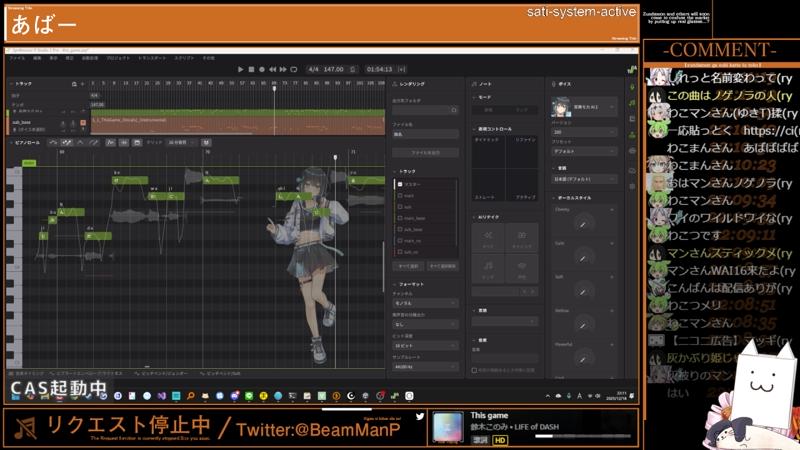
Task: Open the note panel from the music-note side icon
Action: pos(633,103)
